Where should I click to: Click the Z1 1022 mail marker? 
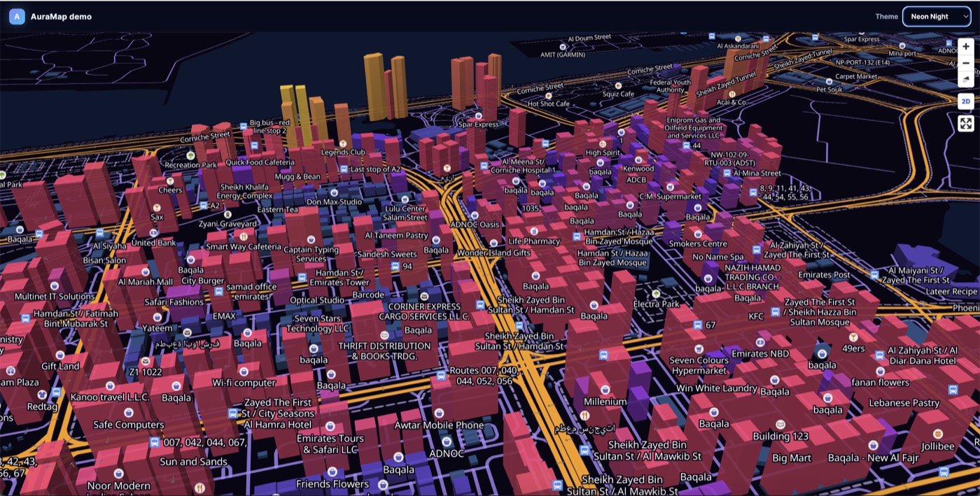click(145, 361)
